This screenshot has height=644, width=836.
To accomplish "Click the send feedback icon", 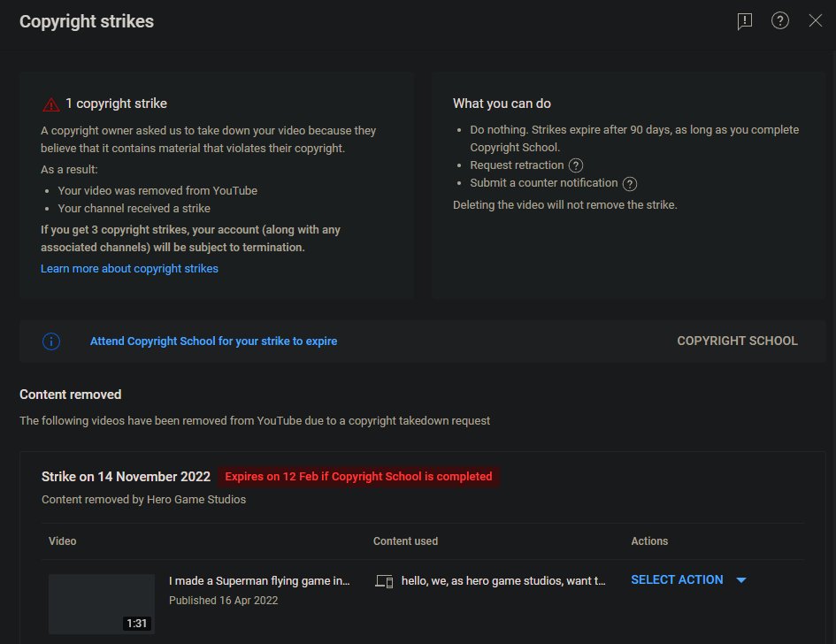I will tap(745, 21).
